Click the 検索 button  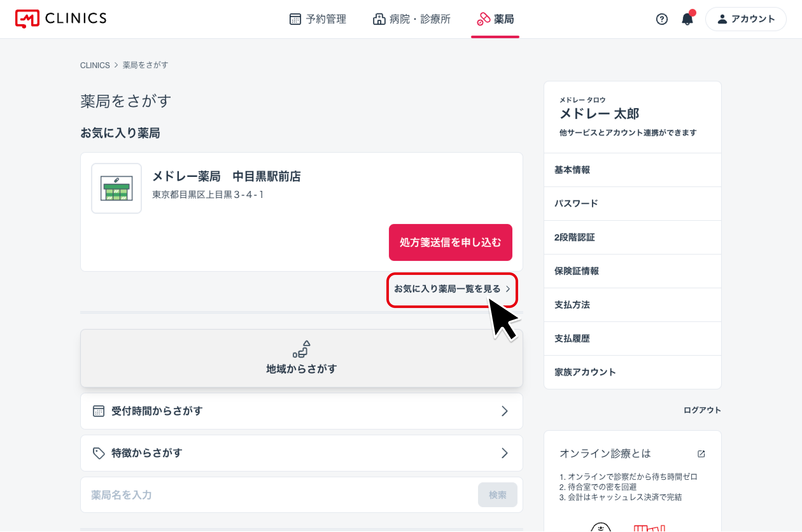click(497, 495)
